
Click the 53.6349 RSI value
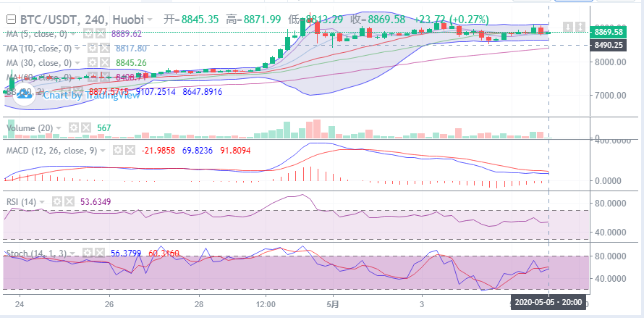coord(96,201)
